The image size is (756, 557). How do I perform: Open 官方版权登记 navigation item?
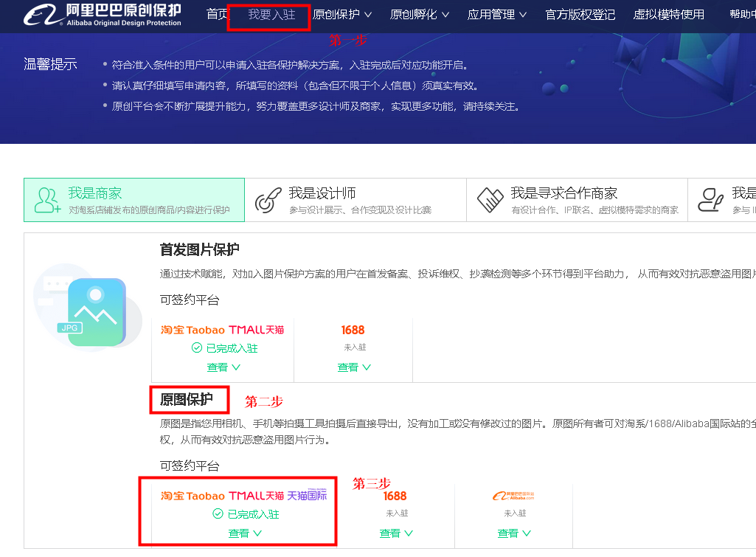coord(580,15)
